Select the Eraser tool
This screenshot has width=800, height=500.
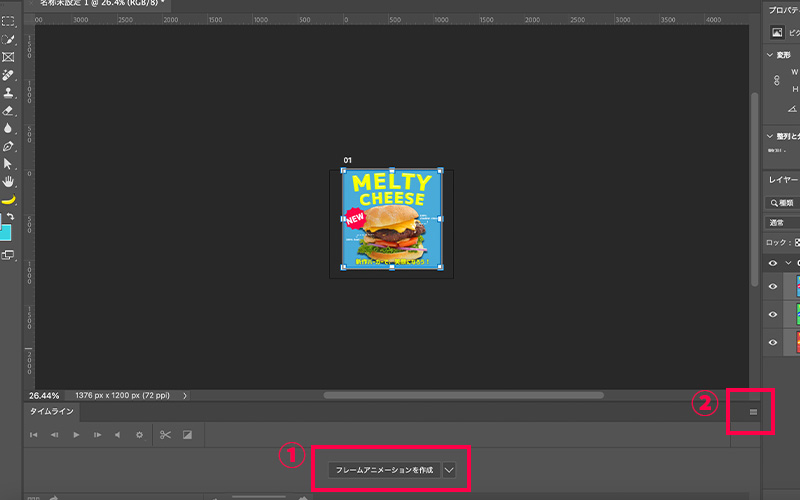tap(9, 111)
